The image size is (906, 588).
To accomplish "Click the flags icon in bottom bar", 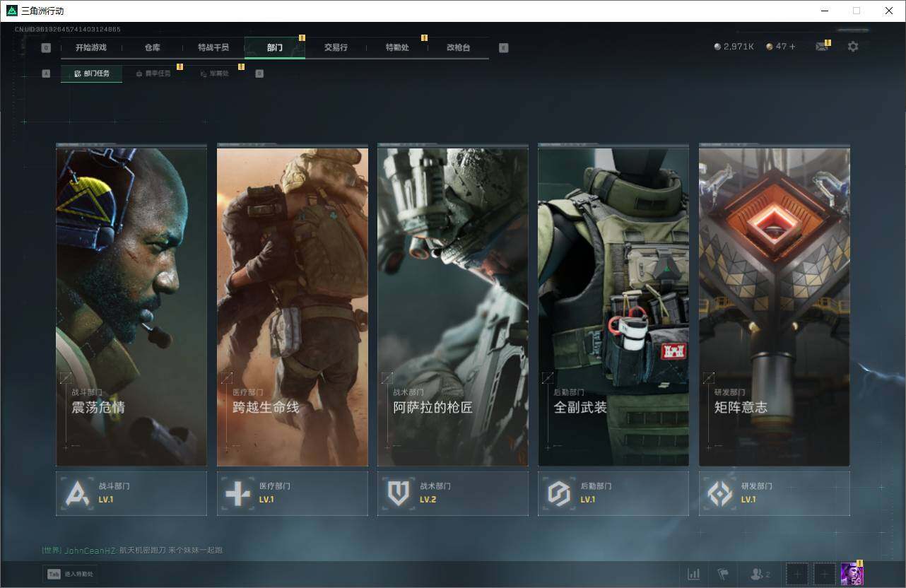I will pyautogui.click(x=722, y=574).
